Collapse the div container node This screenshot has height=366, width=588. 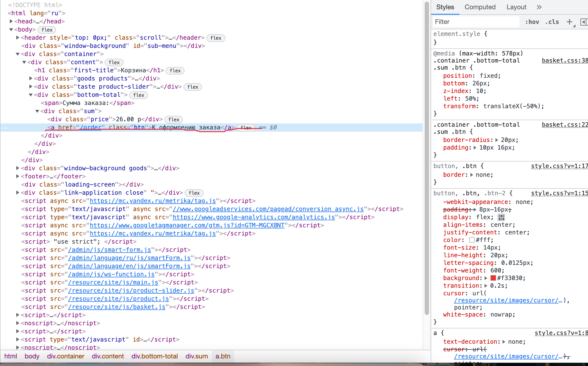coord(18,54)
